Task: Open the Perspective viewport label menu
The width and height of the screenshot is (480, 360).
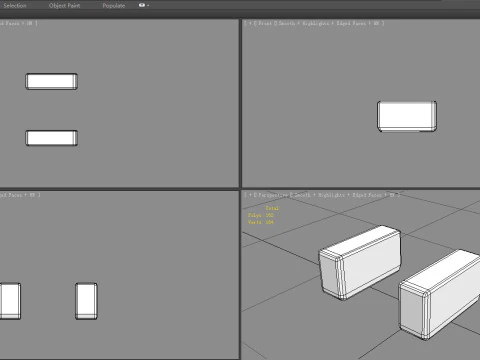Action: pos(272,195)
